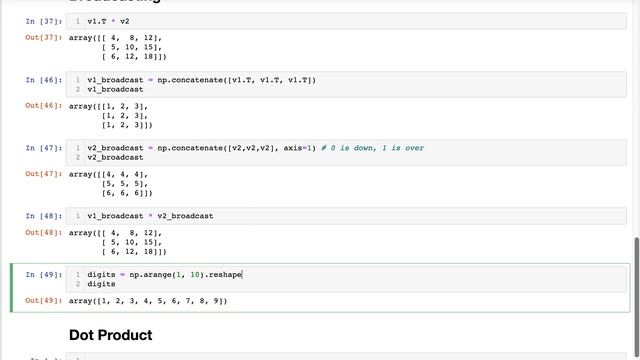Select the Out[46] output array

(111, 116)
